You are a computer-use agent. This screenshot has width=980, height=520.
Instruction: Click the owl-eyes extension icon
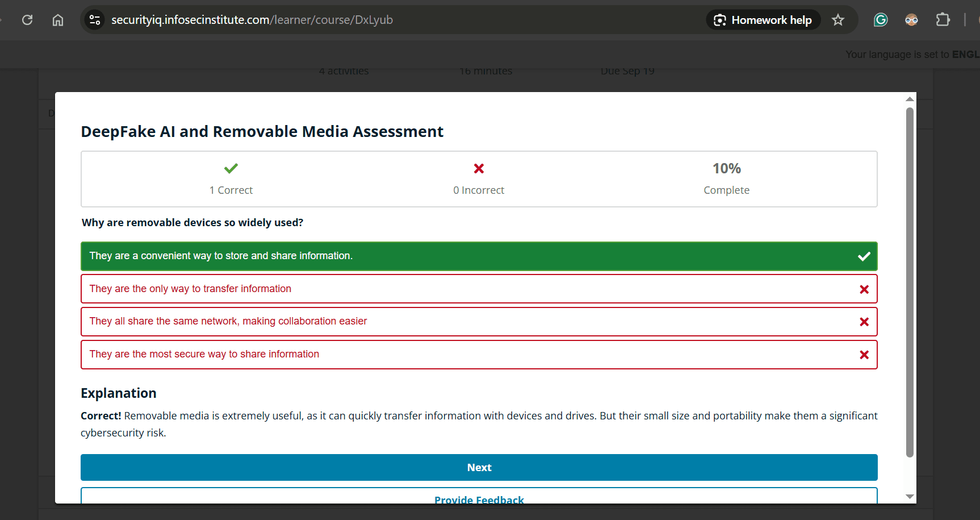(911, 20)
